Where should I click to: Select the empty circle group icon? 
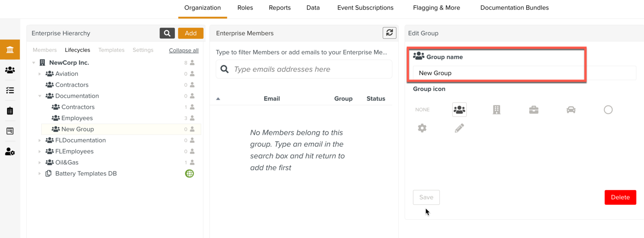[x=608, y=109]
